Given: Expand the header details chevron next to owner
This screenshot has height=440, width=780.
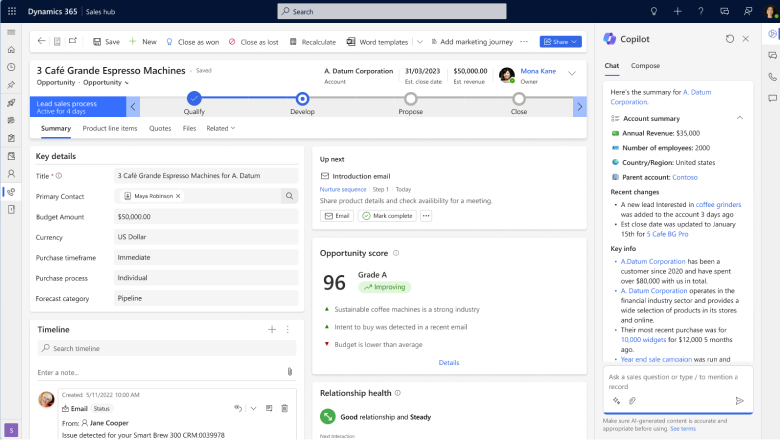Looking at the screenshot, I should point(572,74).
